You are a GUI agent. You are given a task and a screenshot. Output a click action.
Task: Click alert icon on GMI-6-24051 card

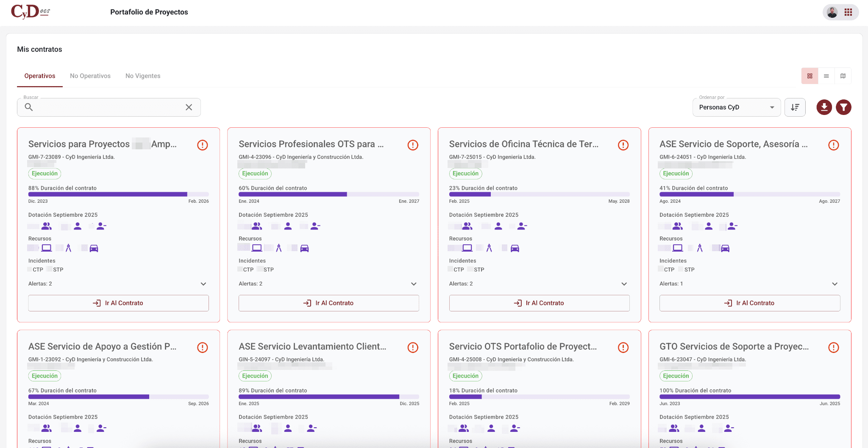[833, 145]
